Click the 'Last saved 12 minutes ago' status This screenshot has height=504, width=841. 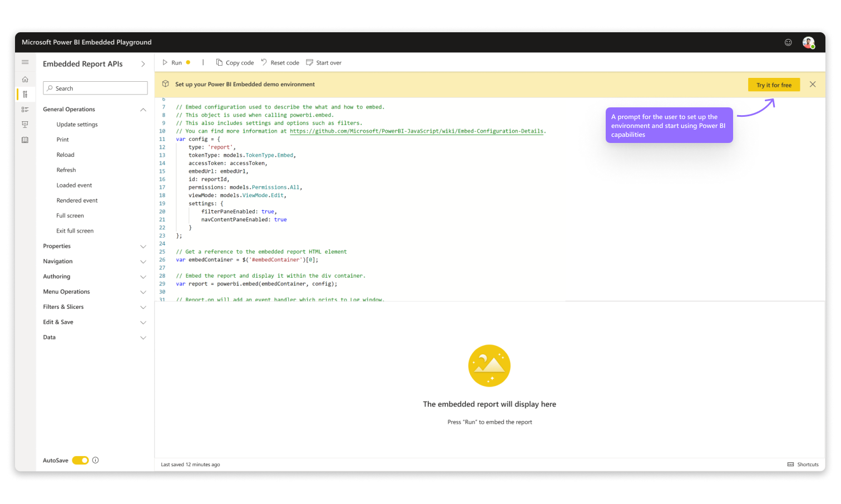(x=190, y=465)
